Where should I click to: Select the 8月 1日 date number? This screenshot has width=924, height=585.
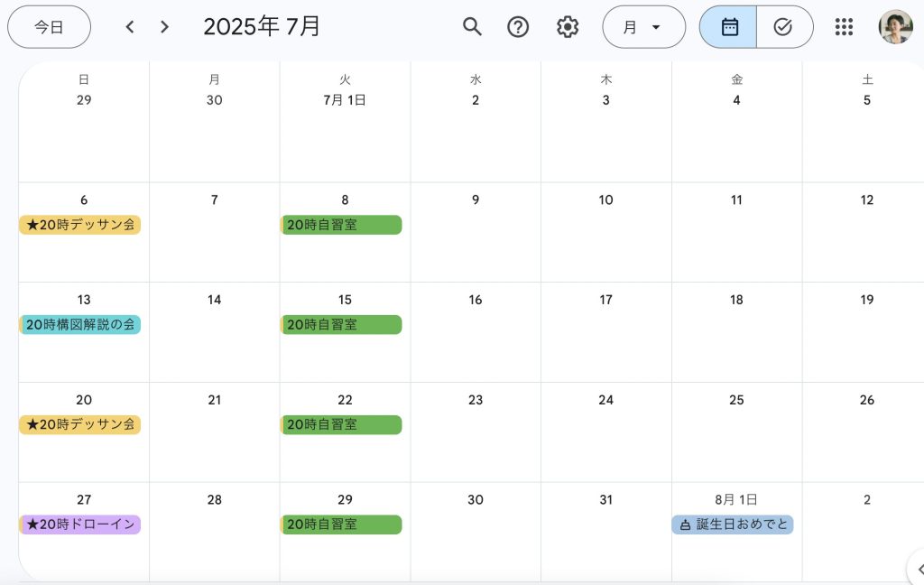(x=736, y=499)
